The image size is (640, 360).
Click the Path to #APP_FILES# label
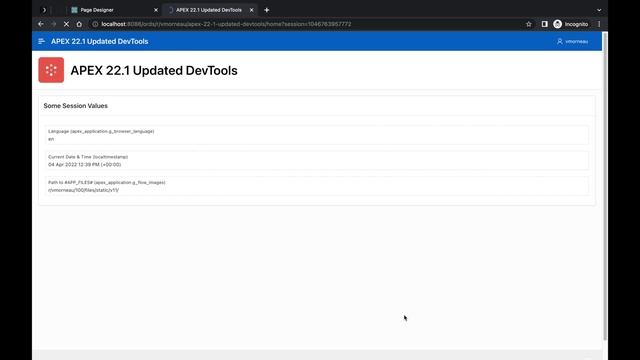pos(107,182)
